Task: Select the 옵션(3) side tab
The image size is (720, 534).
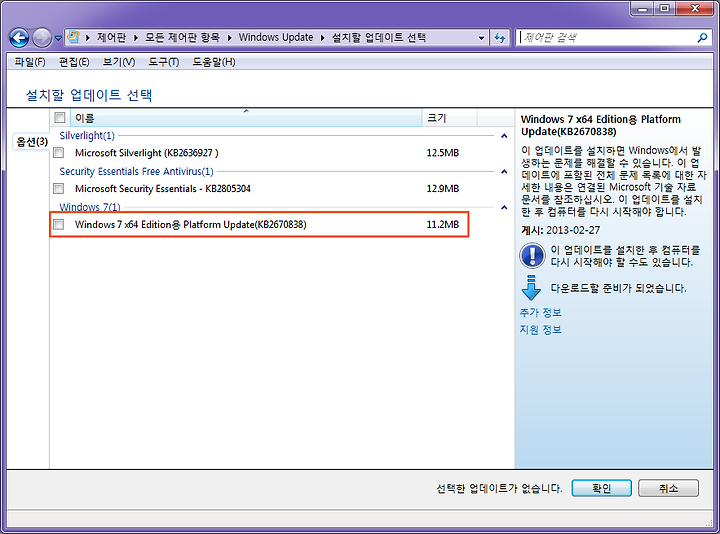Action: [x=31, y=141]
